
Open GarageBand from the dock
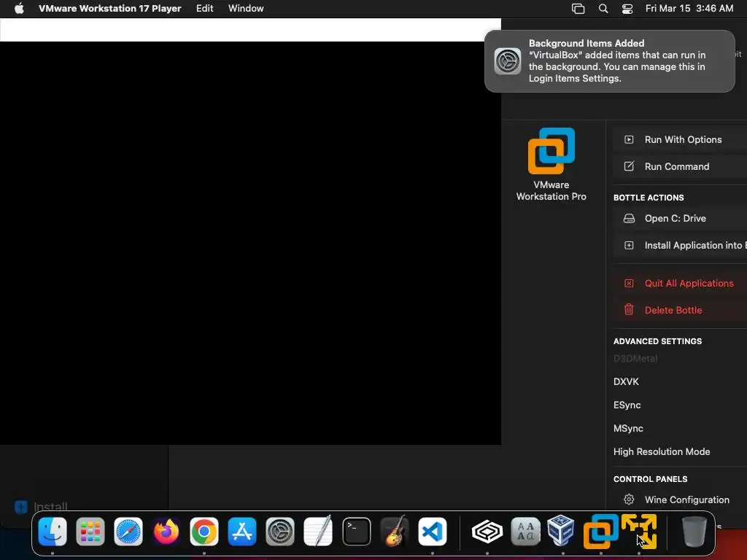(395, 532)
